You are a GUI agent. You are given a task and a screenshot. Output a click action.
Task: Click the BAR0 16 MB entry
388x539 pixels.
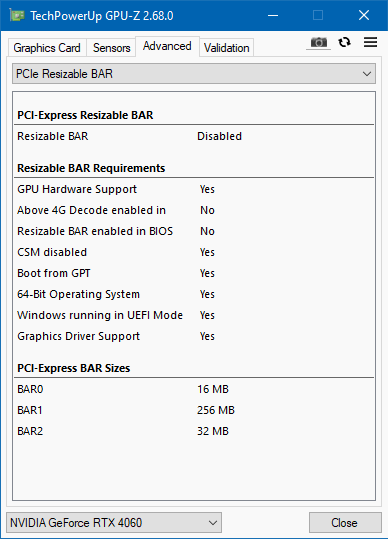tap(194, 389)
